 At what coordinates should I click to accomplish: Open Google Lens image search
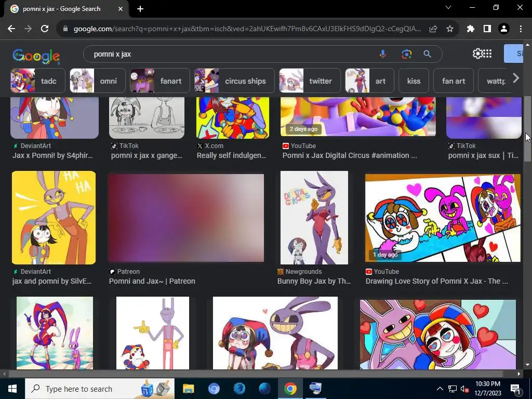(406, 54)
